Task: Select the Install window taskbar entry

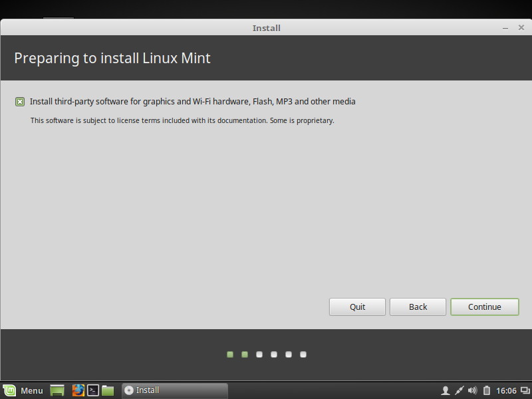Action: tap(175, 390)
